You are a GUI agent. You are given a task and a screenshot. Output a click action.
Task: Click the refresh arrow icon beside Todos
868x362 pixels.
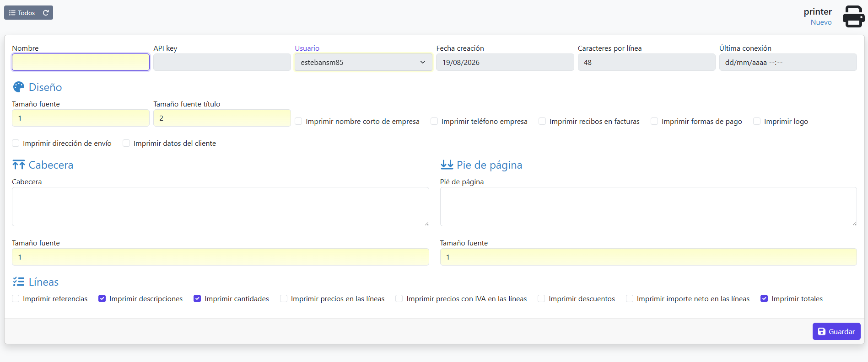[46, 13]
